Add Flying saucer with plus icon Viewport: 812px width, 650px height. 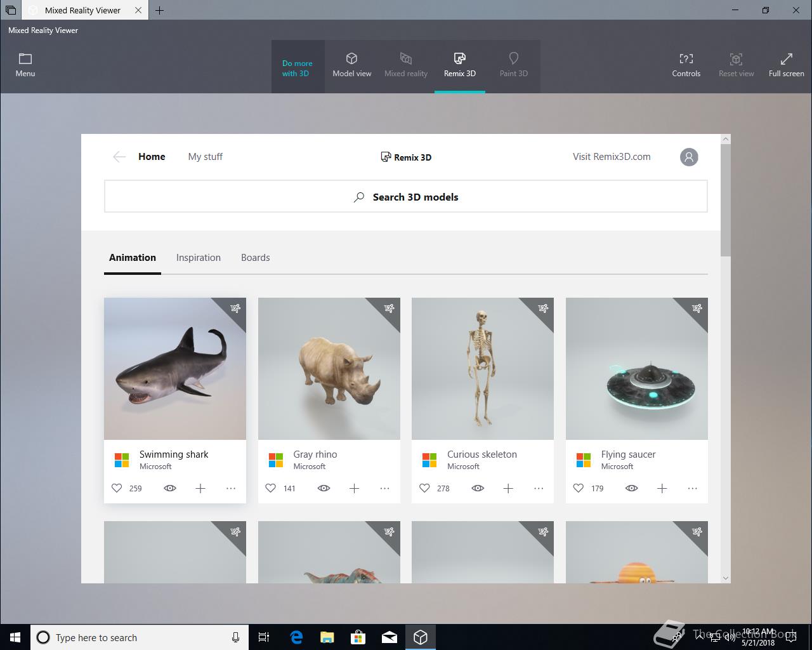click(662, 488)
